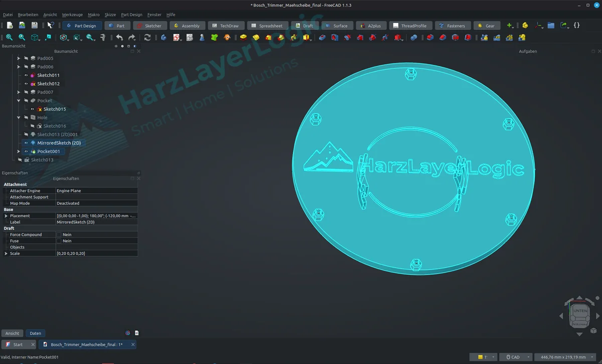Hide Sketch011 via its eye icon

pyautogui.click(x=26, y=75)
